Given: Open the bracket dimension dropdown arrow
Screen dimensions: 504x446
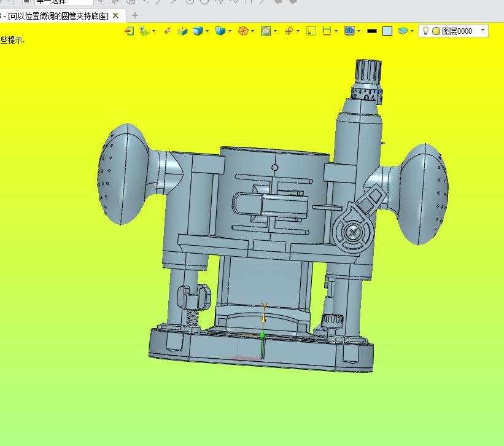Looking at the screenshot, I should [x=336, y=31].
